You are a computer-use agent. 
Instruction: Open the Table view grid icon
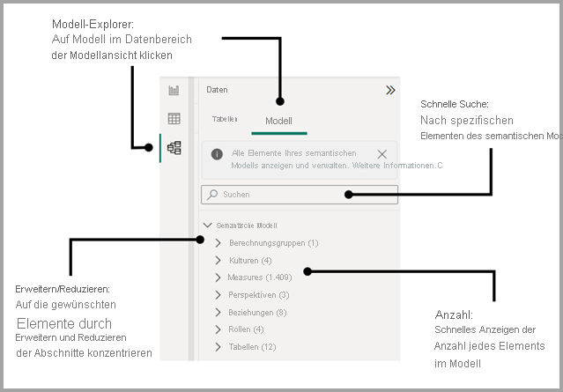(174, 118)
